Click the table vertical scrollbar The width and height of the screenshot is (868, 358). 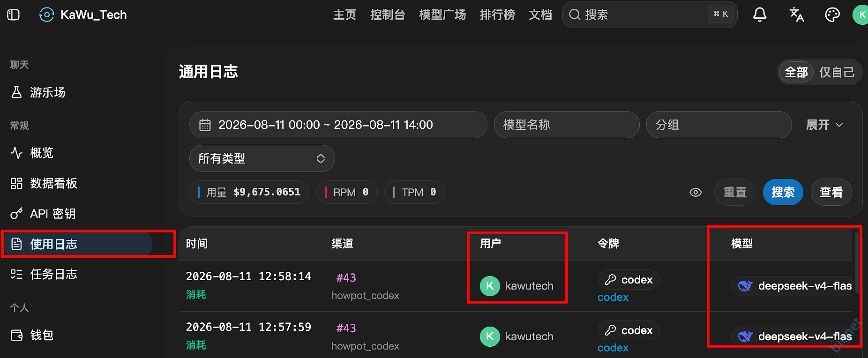857,262
